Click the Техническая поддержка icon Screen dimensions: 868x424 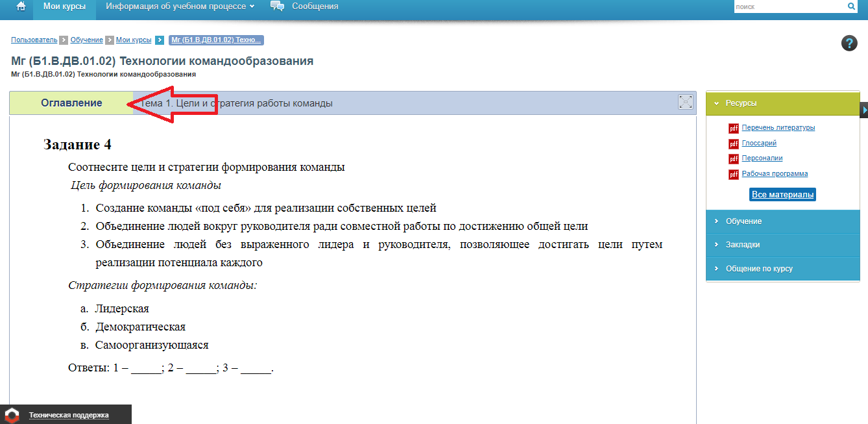13,415
